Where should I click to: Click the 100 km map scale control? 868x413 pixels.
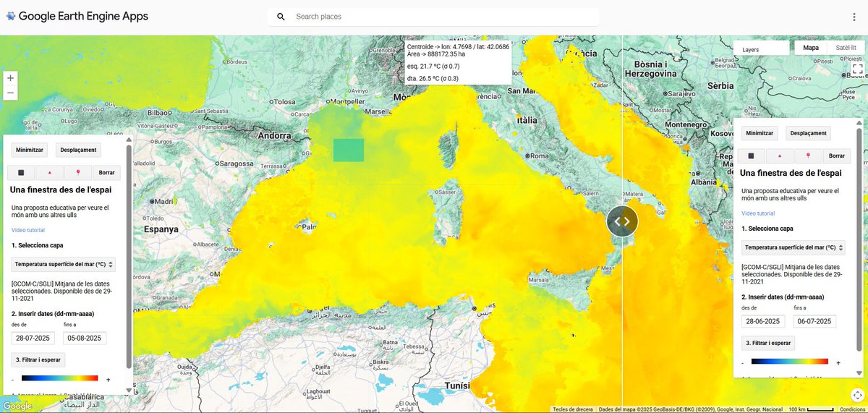tap(812, 409)
